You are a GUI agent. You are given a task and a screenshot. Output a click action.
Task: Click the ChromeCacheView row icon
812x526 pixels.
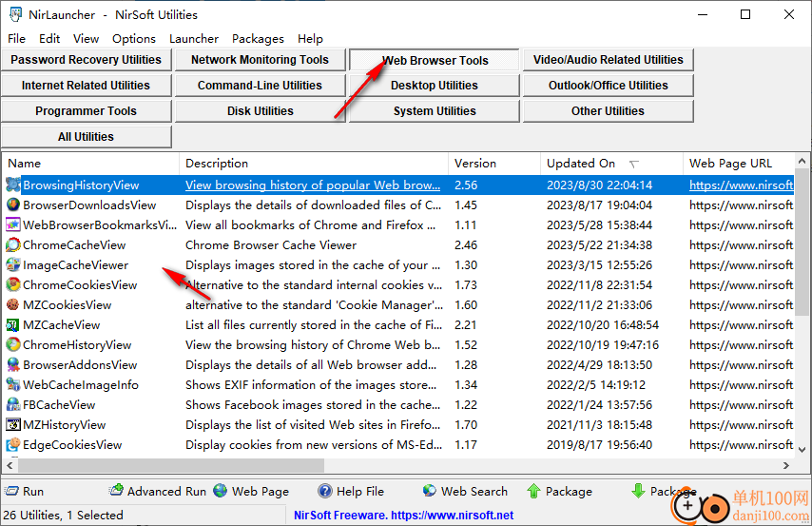coord(13,244)
